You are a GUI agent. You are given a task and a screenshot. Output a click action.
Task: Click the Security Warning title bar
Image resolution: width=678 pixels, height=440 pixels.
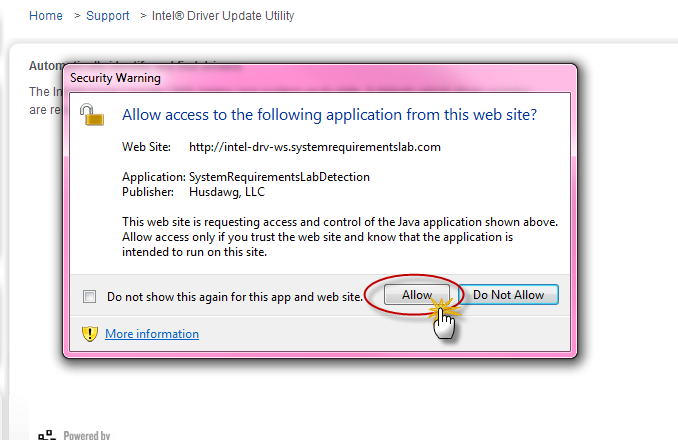point(320,78)
